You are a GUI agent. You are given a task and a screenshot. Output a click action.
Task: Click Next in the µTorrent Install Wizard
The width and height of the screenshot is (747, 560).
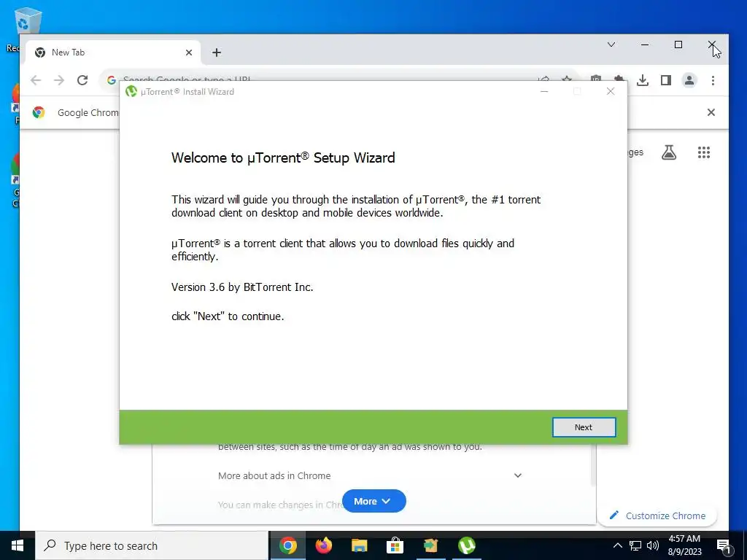pos(584,427)
